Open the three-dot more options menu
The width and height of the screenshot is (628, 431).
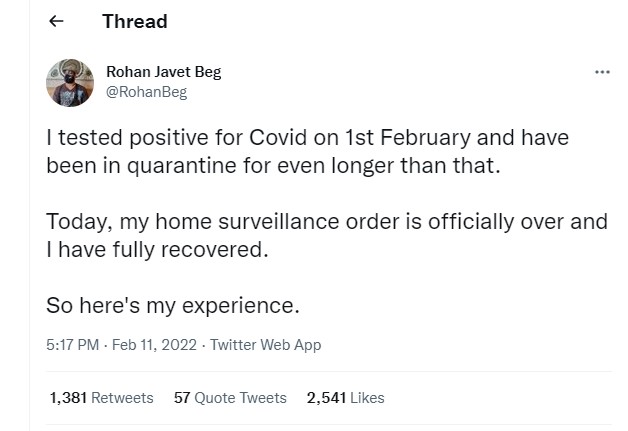[602, 73]
